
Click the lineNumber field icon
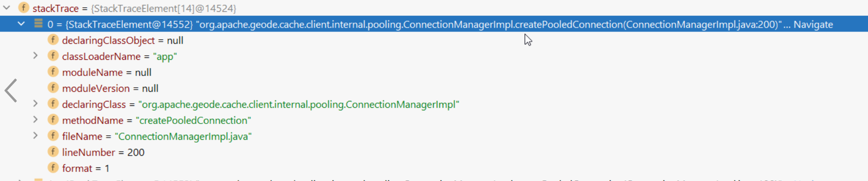(53, 152)
